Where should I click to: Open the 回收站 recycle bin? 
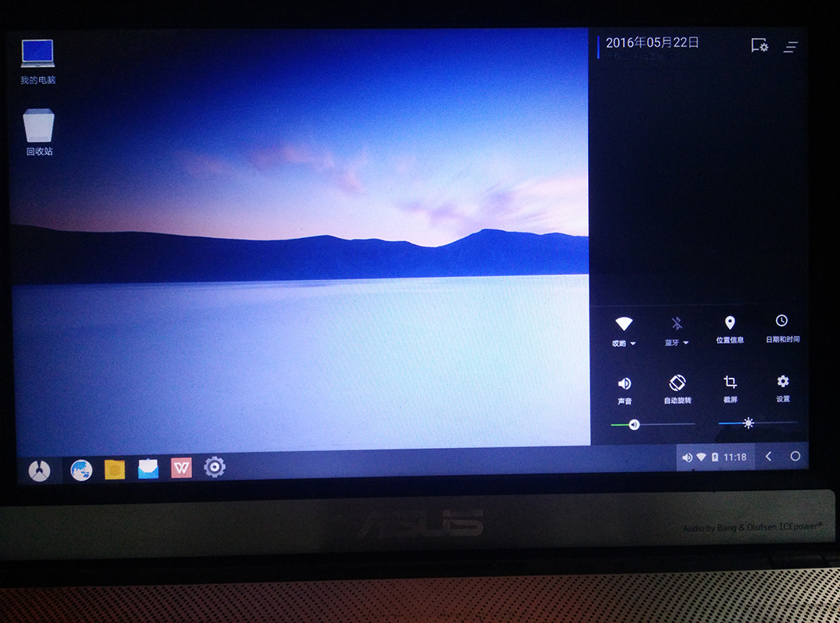click(x=39, y=132)
